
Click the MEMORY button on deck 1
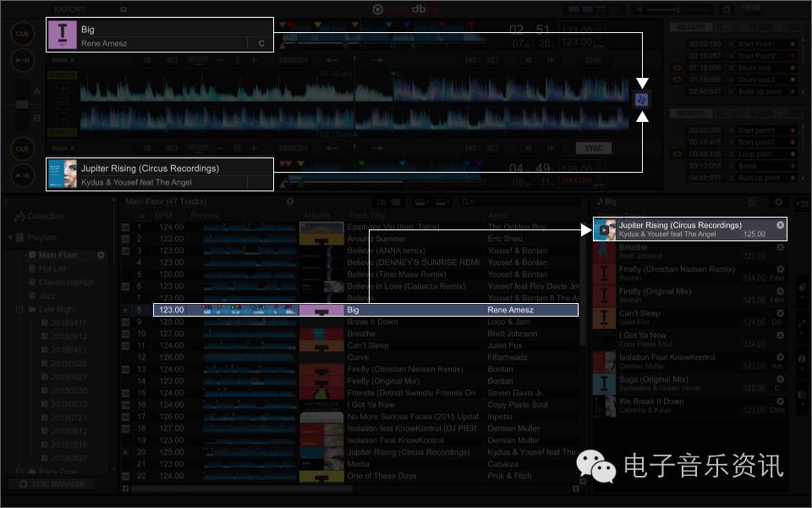point(294,60)
